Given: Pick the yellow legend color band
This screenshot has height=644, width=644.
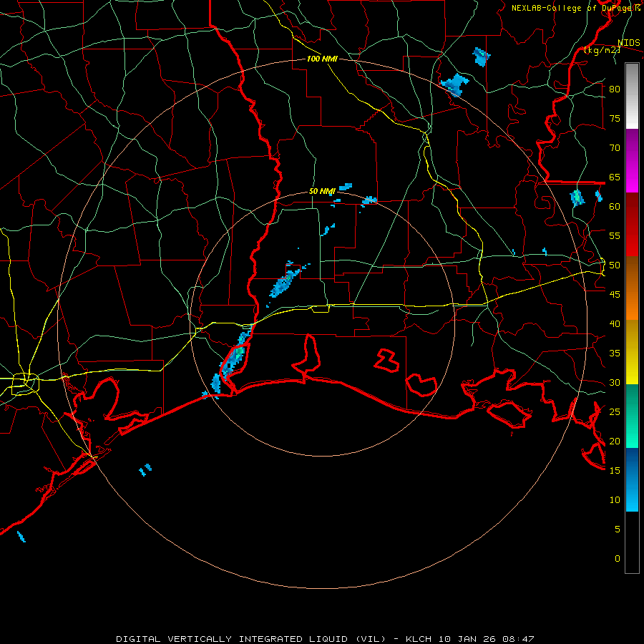Looking at the screenshot, I should (632, 352).
